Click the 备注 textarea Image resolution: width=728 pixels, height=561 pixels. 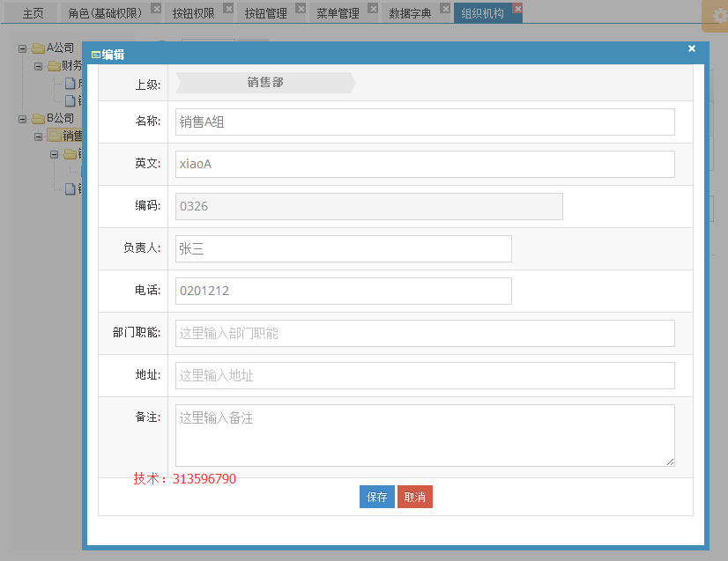pos(425,435)
